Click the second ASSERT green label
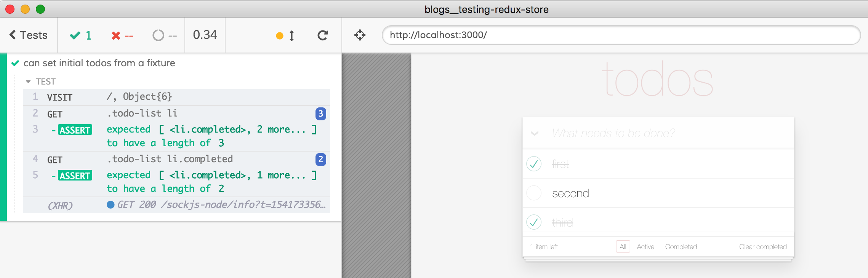Screen dimensions: 868x278 pos(75,176)
